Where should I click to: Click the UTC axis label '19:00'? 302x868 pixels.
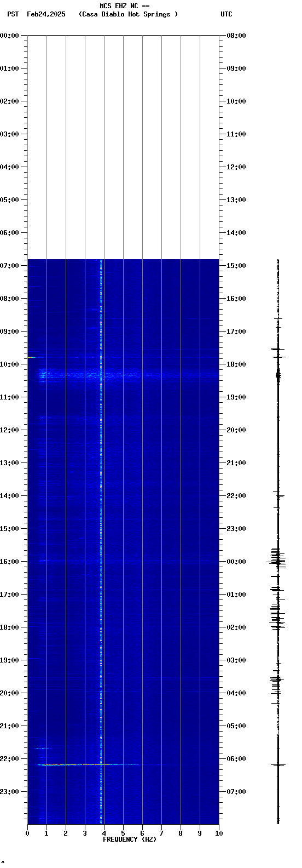(x=236, y=397)
